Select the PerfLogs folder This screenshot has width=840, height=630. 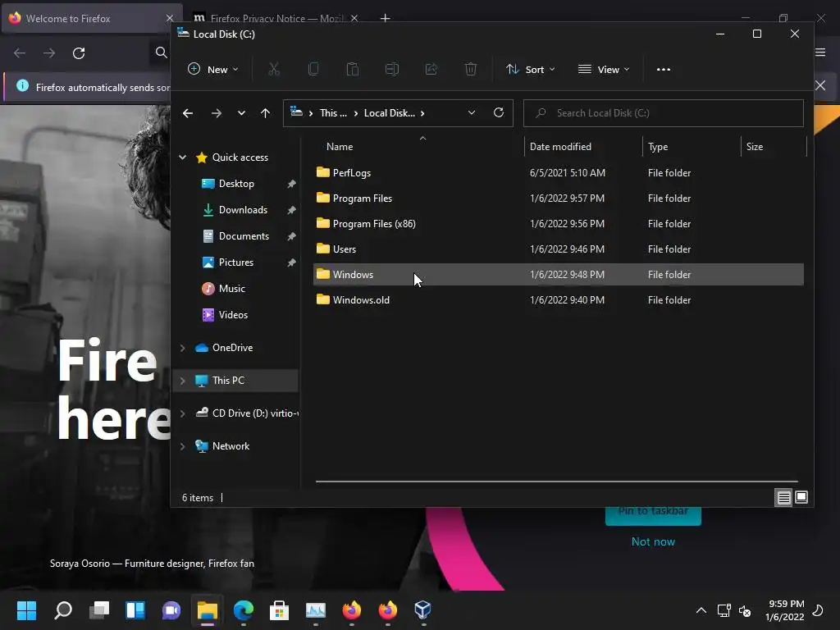pos(558,172)
